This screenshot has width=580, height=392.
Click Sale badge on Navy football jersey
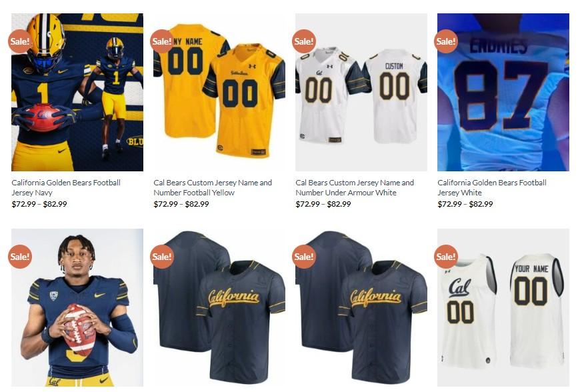coord(20,41)
